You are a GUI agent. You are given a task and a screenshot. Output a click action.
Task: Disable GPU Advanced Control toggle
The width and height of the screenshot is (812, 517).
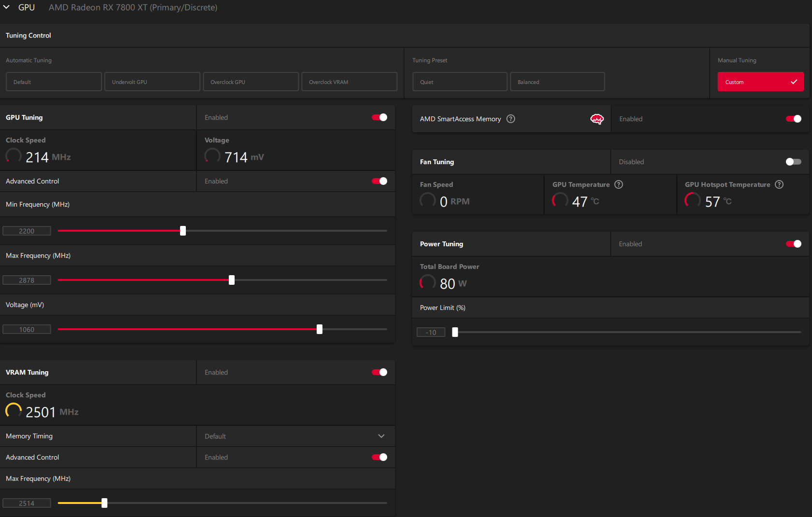click(379, 181)
